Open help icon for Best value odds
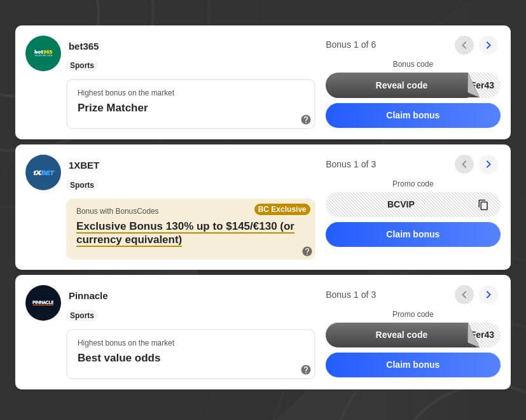Screen dimensions: 526x420 point(306,370)
